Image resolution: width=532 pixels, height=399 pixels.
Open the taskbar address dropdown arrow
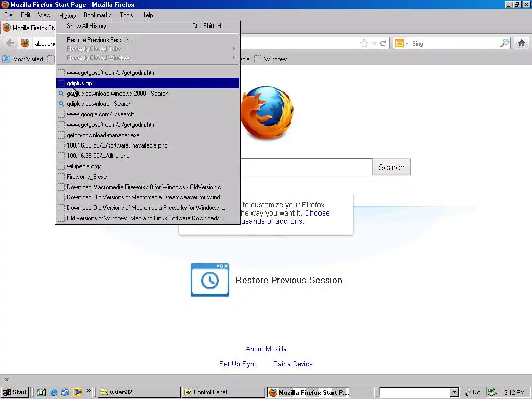(x=454, y=393)
